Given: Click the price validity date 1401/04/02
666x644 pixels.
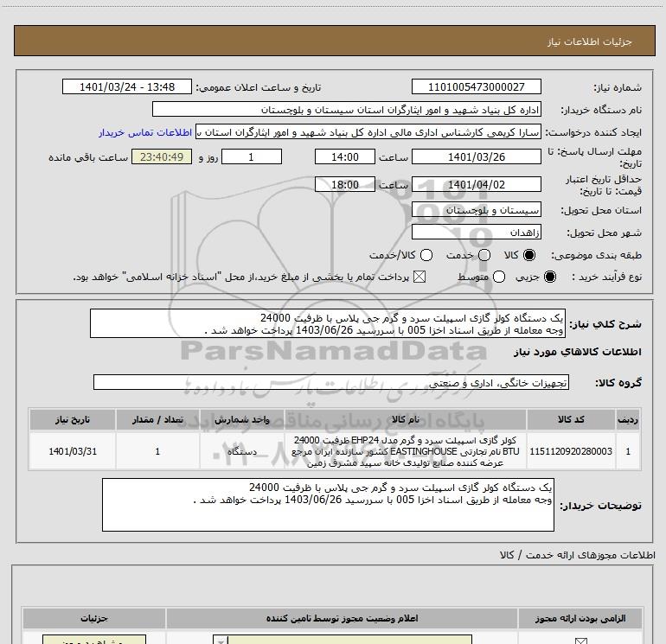Looking at the screenshot, I should [476, 185].
